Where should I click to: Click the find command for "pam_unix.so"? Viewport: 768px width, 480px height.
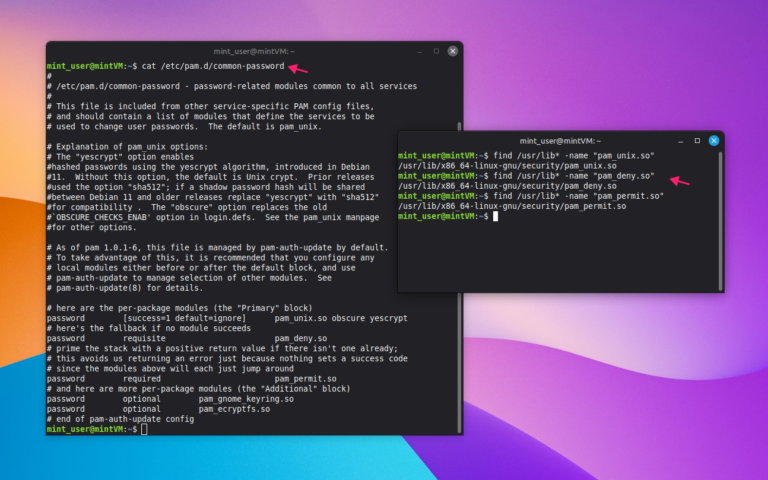(574, 156)
